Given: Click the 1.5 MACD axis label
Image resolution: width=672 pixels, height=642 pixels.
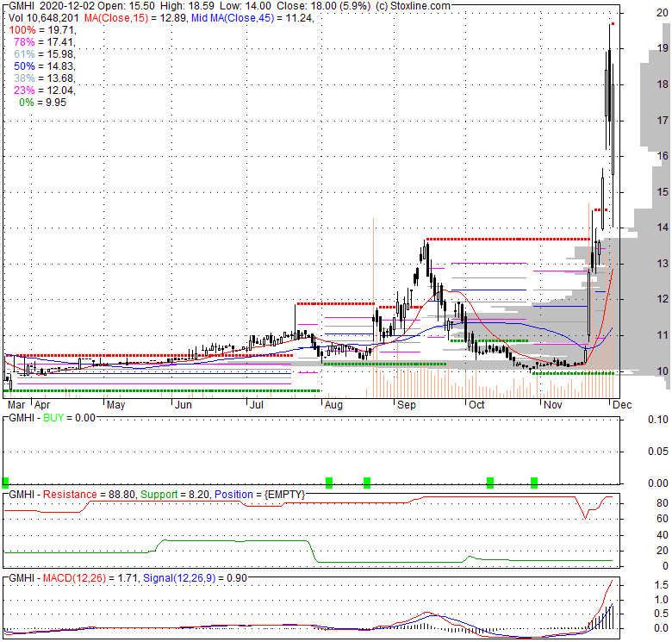Looking at the screenshot, I should (x=662, y=585).
